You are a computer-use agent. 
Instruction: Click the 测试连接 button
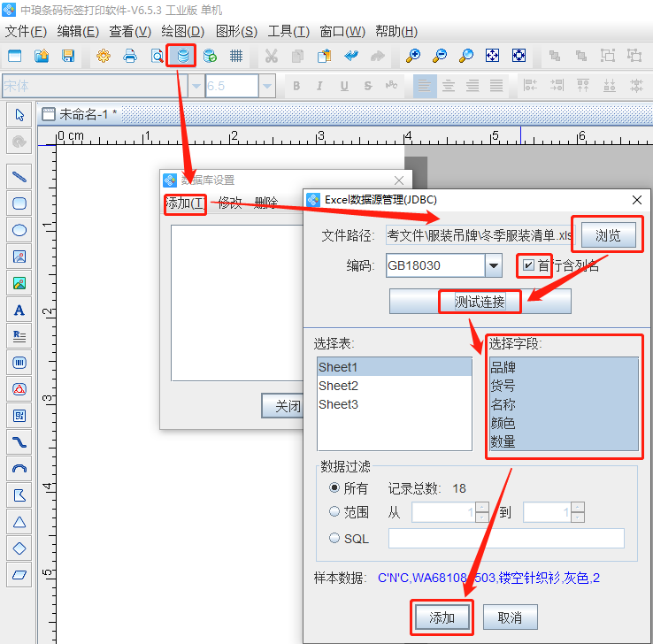(480, 302)
